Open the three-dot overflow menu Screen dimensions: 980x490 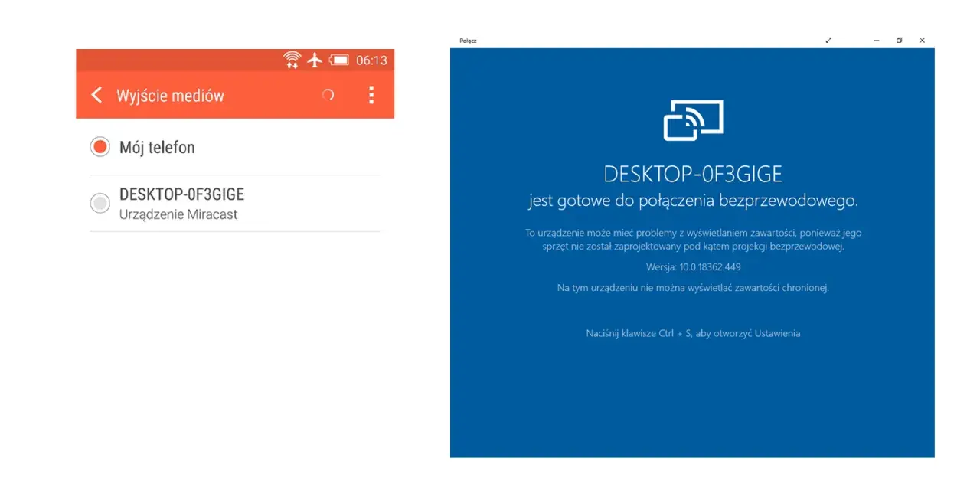(371, 95)
